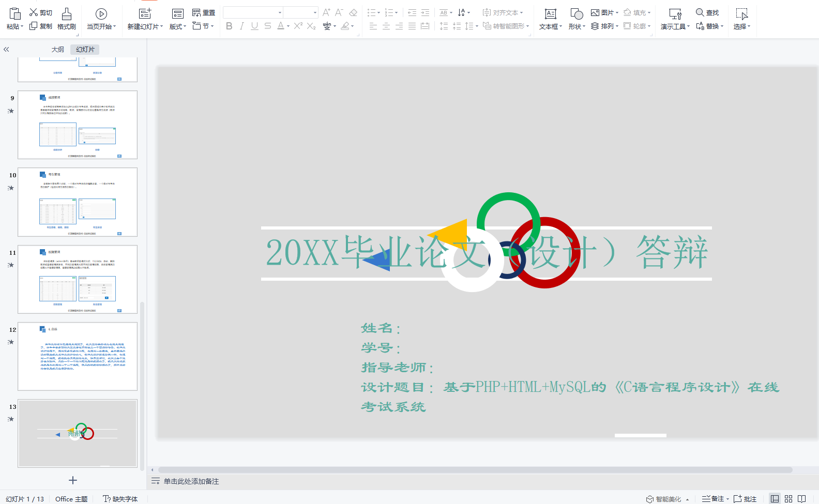Click the Copy (复制) icon

(34, 26)
